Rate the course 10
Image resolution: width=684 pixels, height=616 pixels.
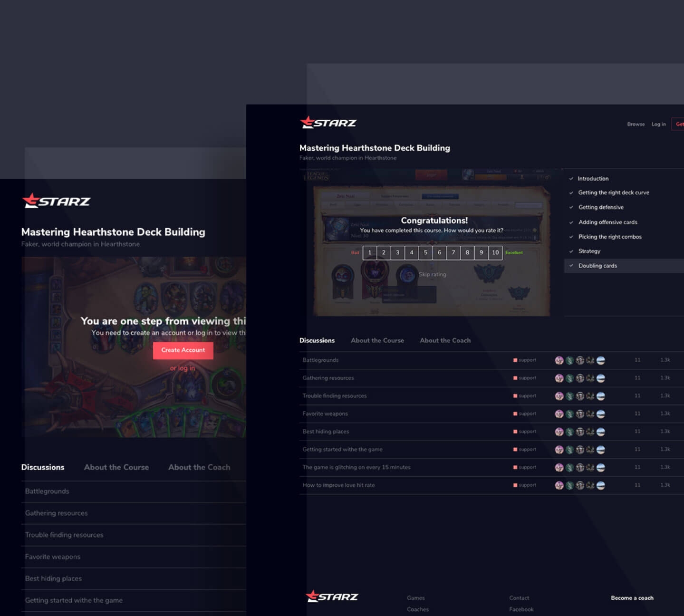495,253
